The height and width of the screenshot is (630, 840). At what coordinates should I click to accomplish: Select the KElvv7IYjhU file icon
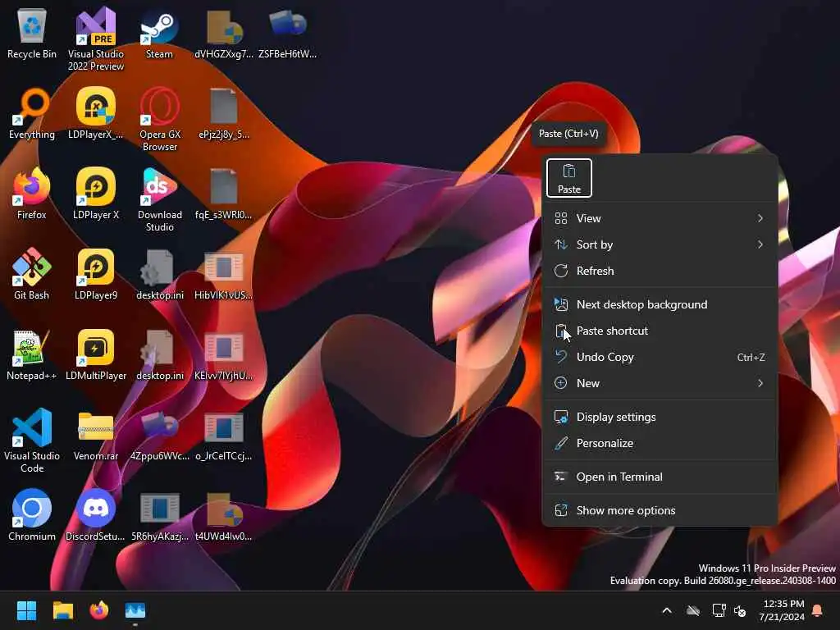(x=223, y=354)
